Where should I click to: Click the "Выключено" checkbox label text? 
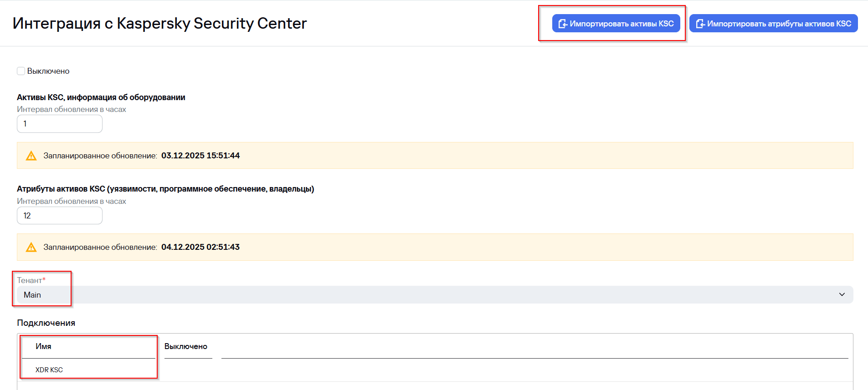pyautogui.click(x=48, y=71)
